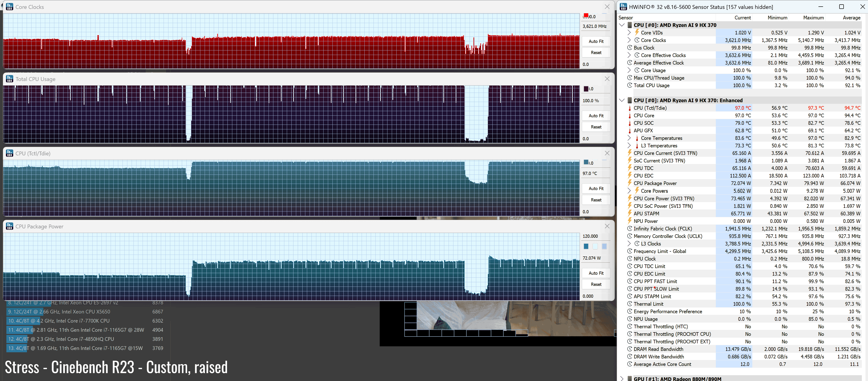Click thermometer icon beside CPU (Tctl/Tdie)

pyautogui.click(x=629, y=108)
